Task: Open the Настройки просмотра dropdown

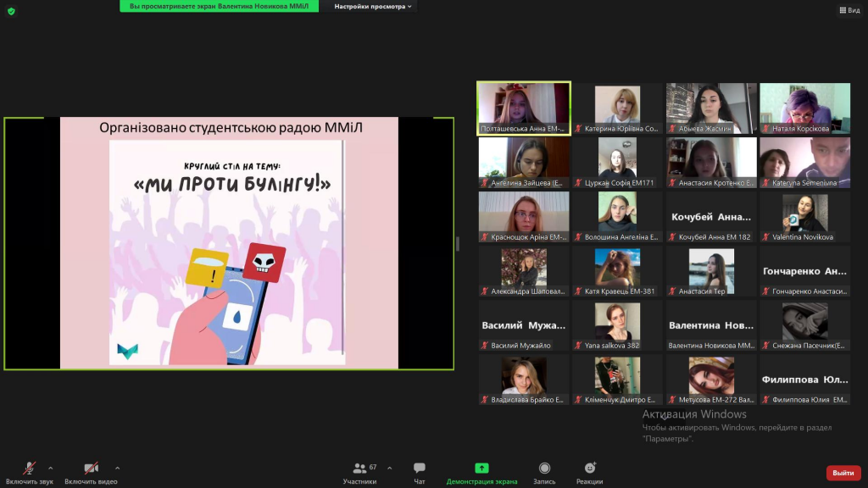Action: click(x=373, y=6)
